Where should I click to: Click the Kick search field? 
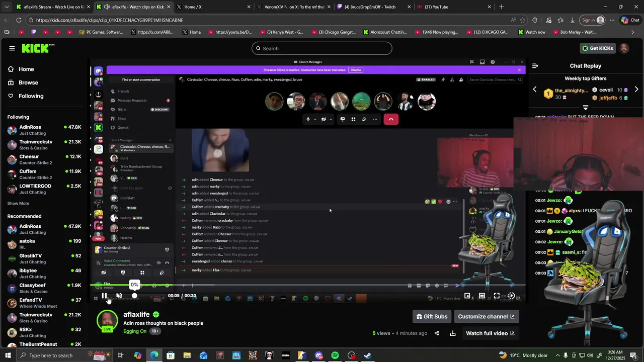[322, 48]
